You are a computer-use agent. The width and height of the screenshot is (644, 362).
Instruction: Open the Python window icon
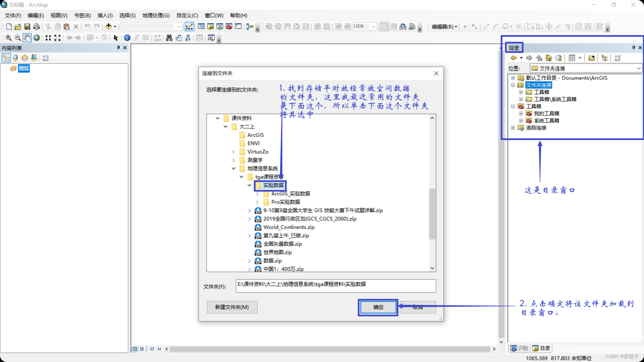pos(238,26)
